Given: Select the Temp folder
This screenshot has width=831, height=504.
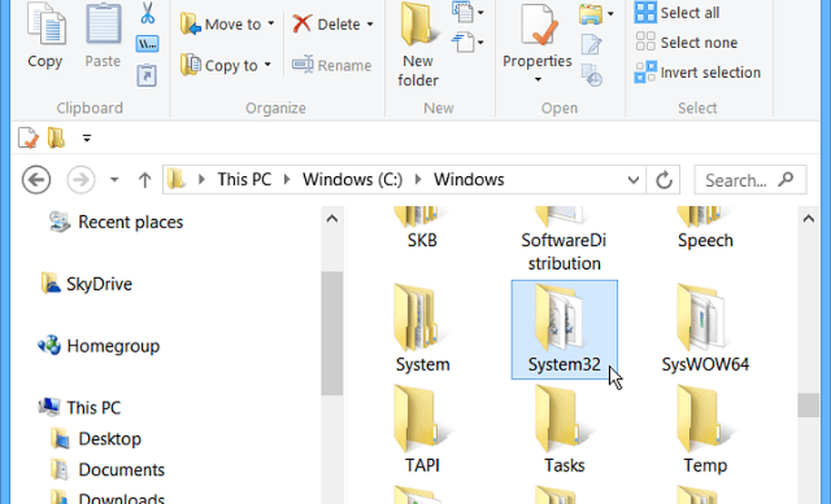Looking at the screenshot, I should (x=706, y=430).
